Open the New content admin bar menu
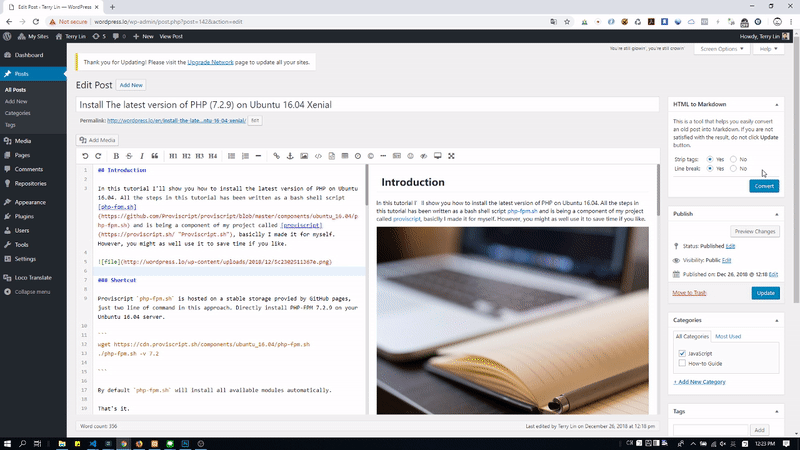Viewport: 800px width, 450px height. [143, 36]
